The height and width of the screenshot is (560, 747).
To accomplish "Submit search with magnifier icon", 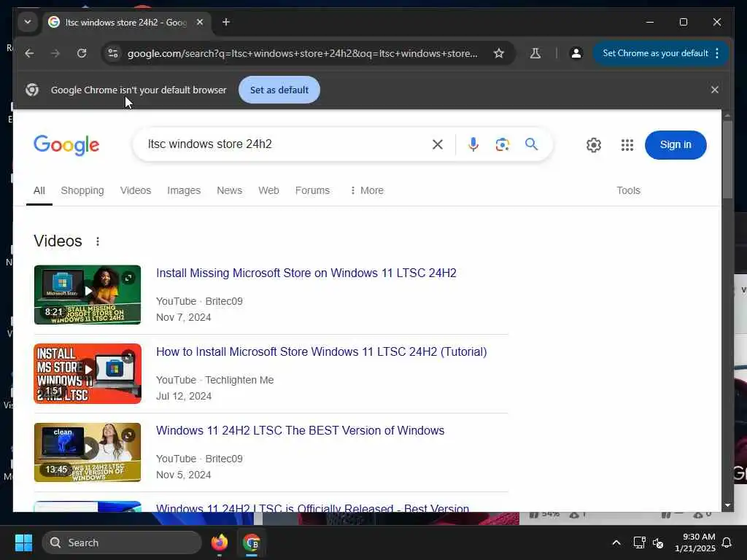I will point(532,144).
